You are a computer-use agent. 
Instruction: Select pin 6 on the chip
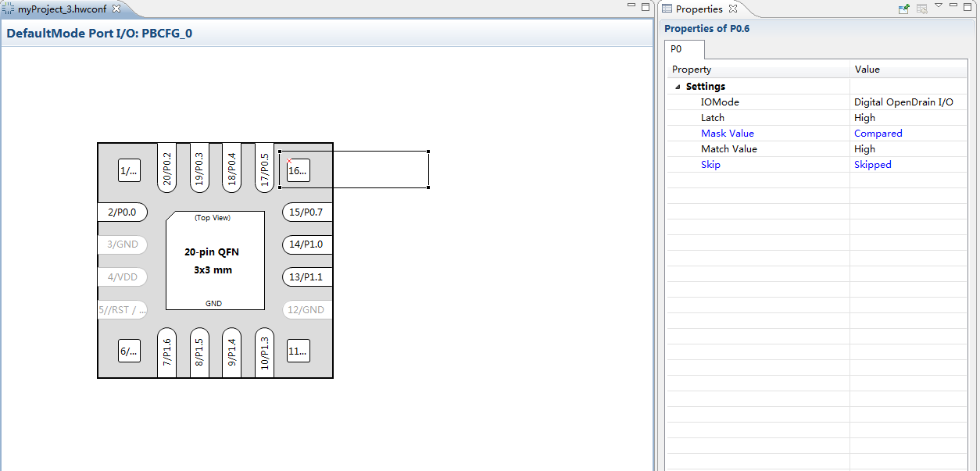tap(129, 351)
